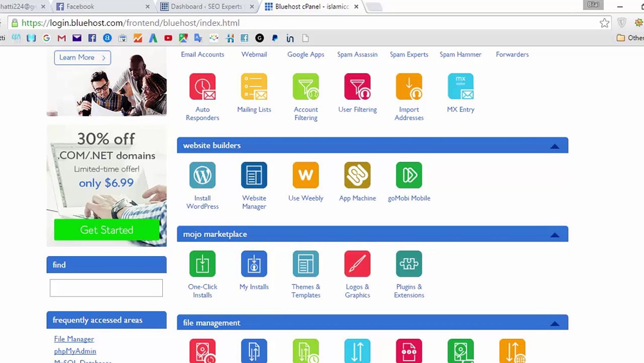Open the Website Manager icon
This screenshot has width=644, height=363.
pos(254,175)
